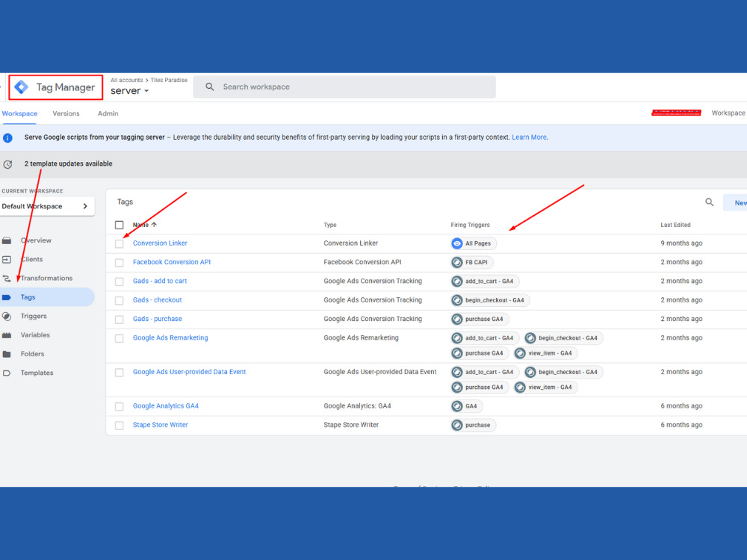This screenshot has width=747, height=560.
Task: Expand the Default Workspace selector chevron
Action: [x=85, y=206]
